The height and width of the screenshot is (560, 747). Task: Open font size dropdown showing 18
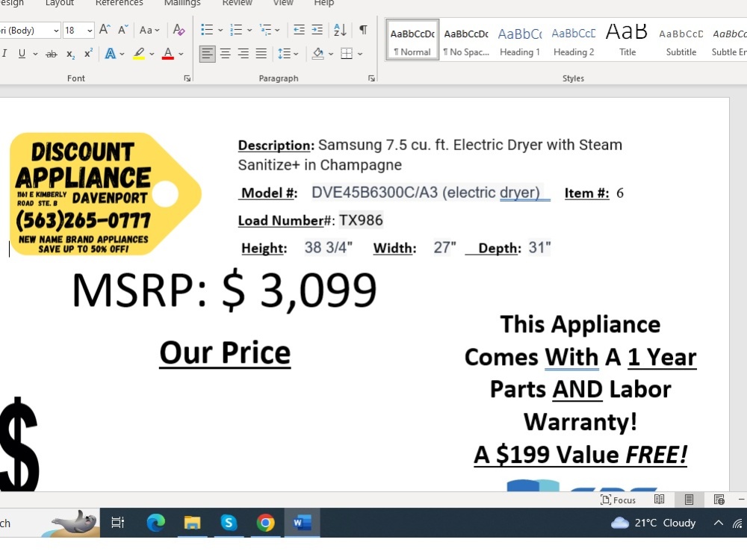pos(90,31)
